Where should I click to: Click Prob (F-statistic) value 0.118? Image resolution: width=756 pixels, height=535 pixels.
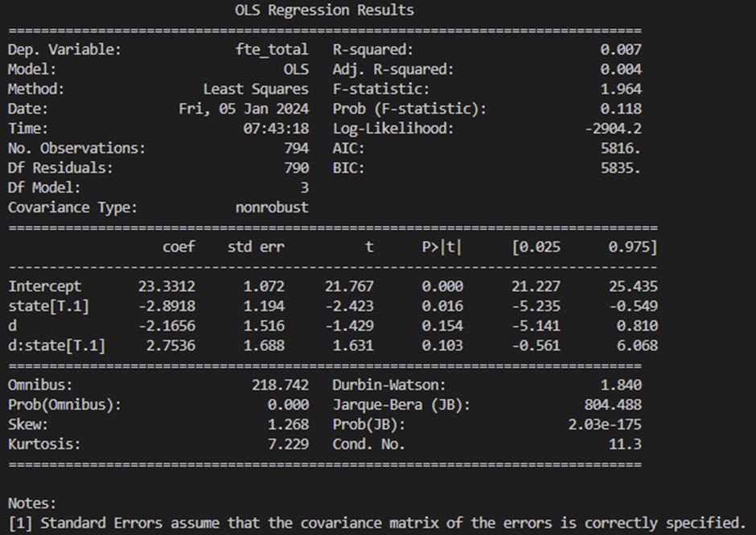621,109
